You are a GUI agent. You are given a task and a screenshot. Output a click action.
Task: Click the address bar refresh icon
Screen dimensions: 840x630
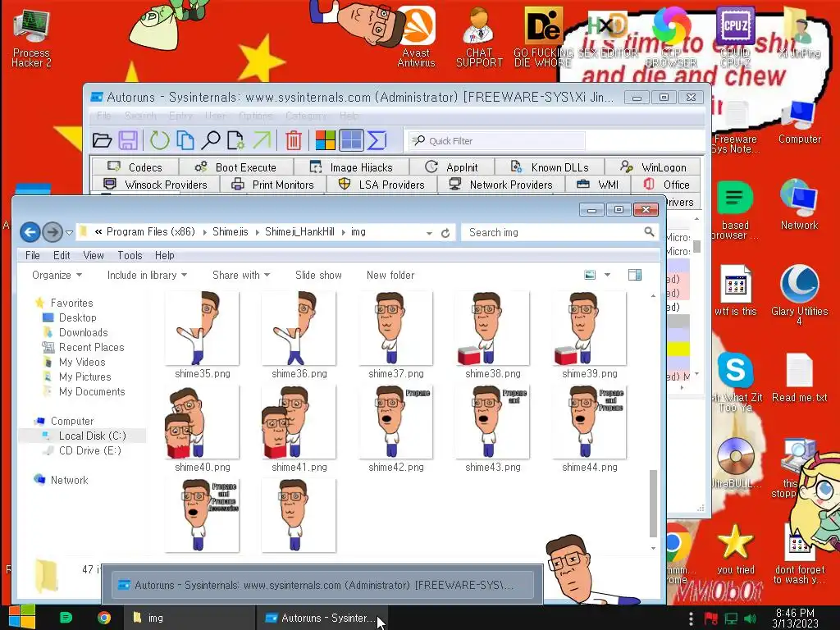click(x=445, y=233)
